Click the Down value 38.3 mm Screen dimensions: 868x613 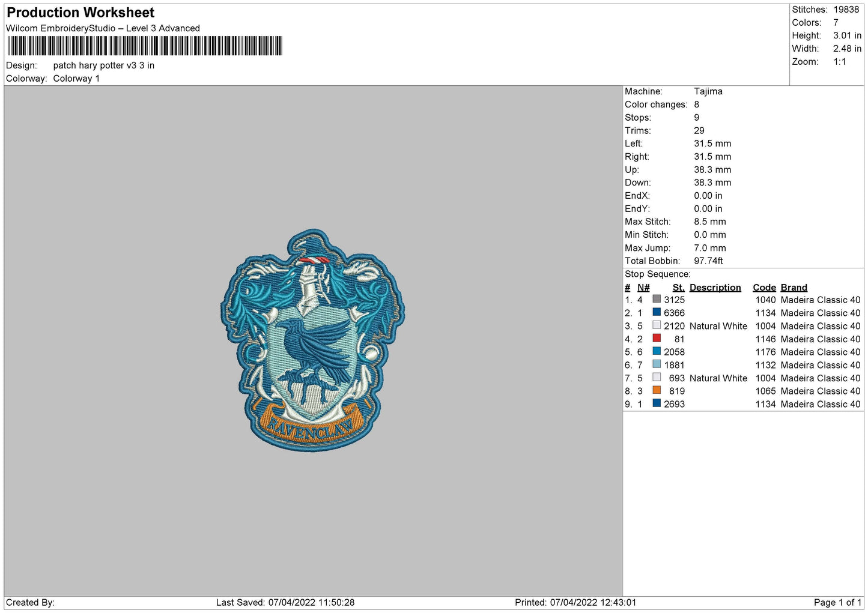click(x=712, y=183)
